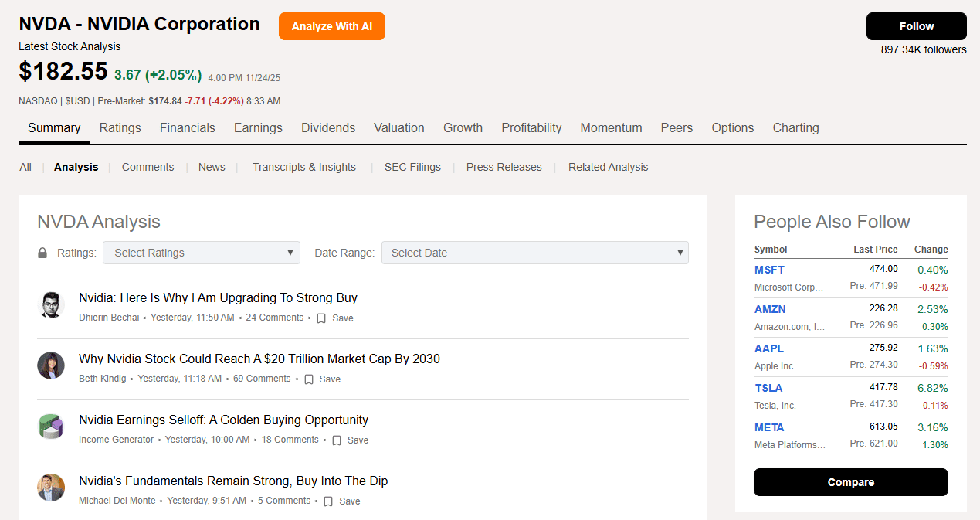This screenshot has width=980, height=520.
Task: Go to the Charting tab
Action: (x=795, y=128)
